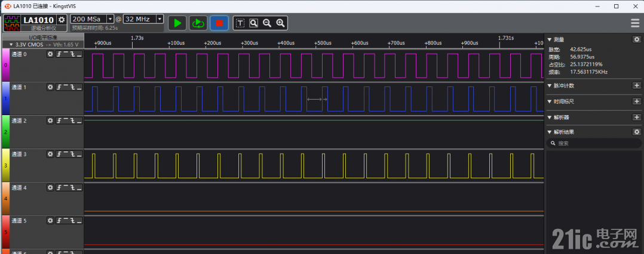This screenshot has width=644, height=254.
Task: Click magenta color tab of channel 0
Action: (x=6, y=65)
